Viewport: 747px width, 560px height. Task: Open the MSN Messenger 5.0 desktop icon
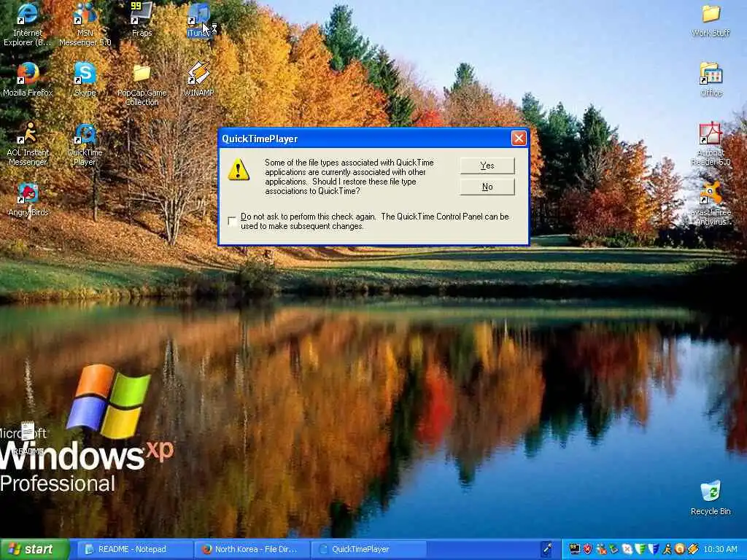pyautogui.click(x=85, y=25)
